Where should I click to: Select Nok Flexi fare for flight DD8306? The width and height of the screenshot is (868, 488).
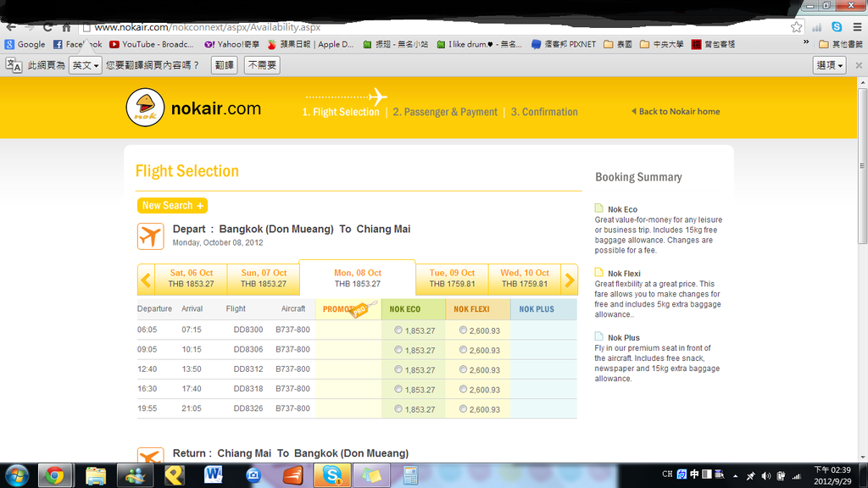(x=463, y=350)
